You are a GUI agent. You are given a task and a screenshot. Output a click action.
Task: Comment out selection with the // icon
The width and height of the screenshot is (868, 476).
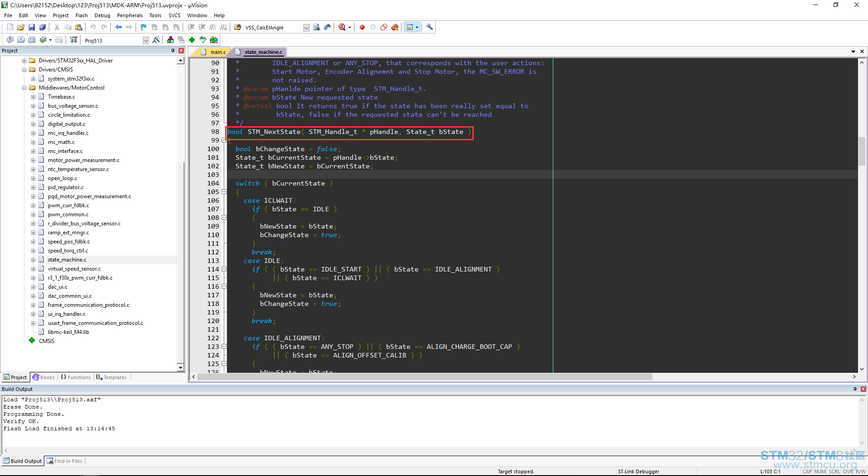[x=212, y=27]
